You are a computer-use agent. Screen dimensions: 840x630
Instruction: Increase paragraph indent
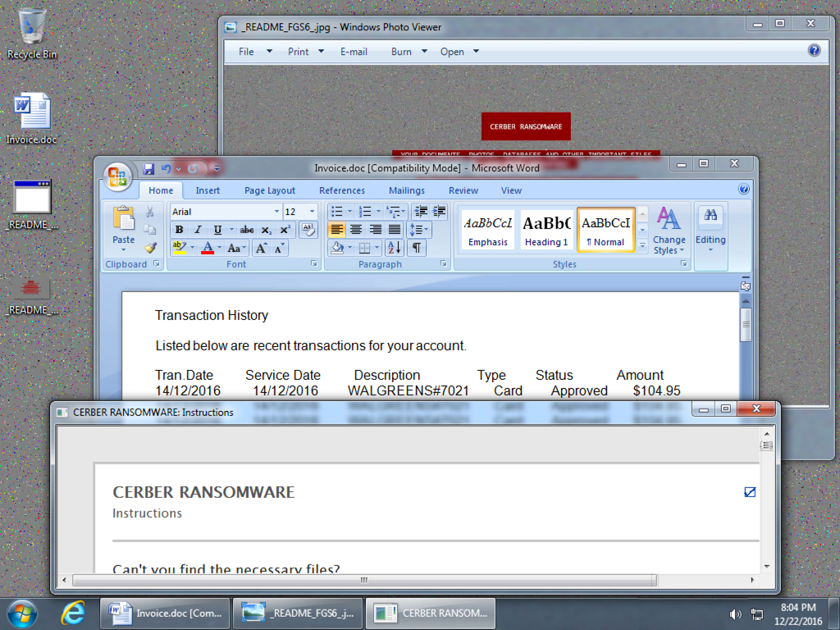coord(440,212)
